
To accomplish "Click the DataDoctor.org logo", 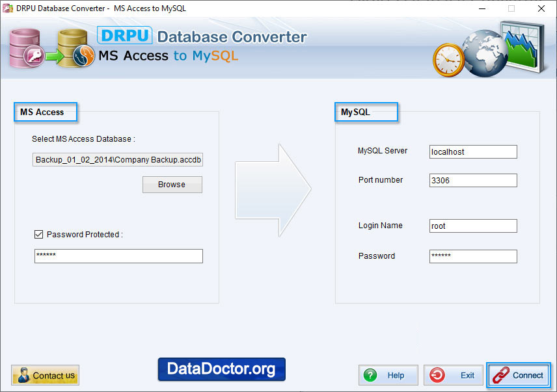I will [221, 369].
